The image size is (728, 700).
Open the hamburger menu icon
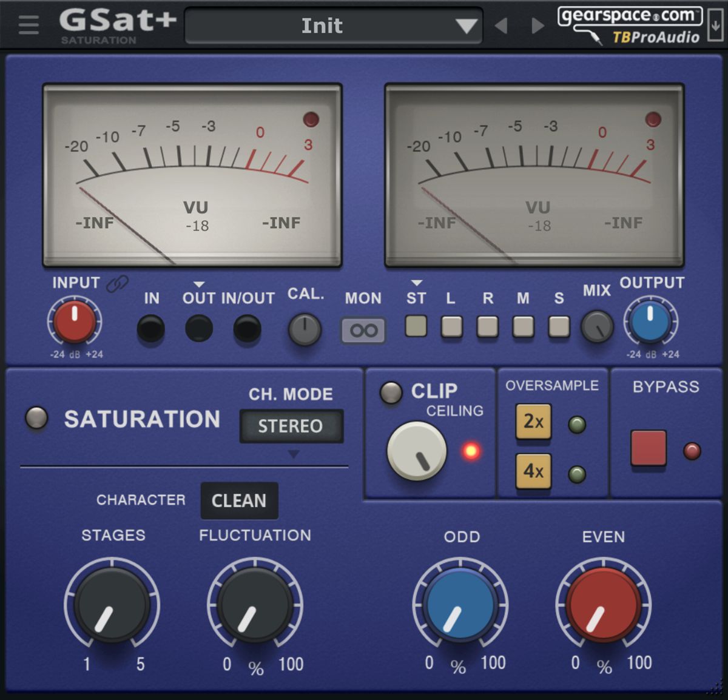tap(29, 24)
